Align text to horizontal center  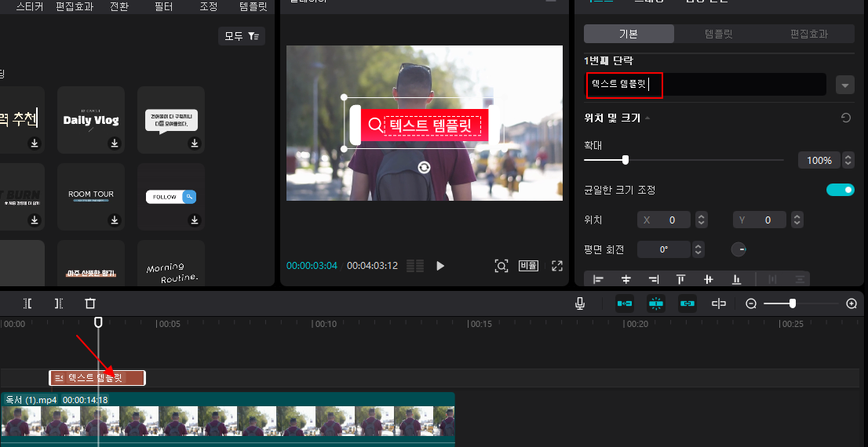(626, 279)
